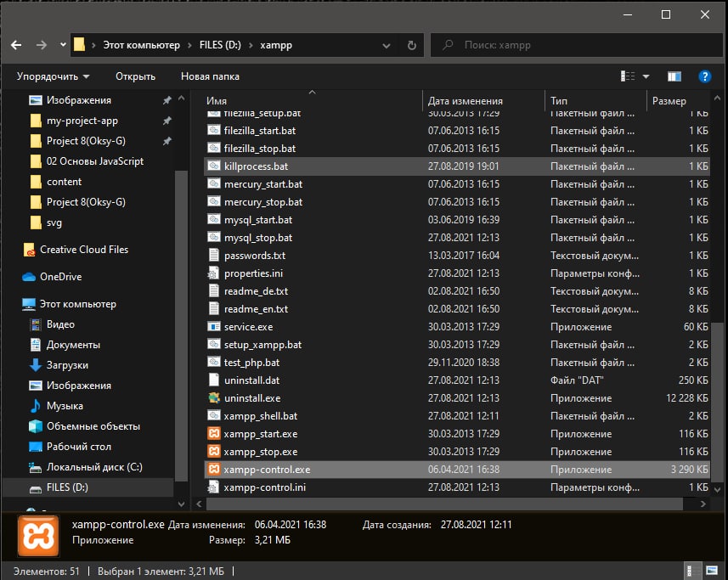Open the Музыка note icon
This screenshot has width=728, height=580.
tap(36, 406)
